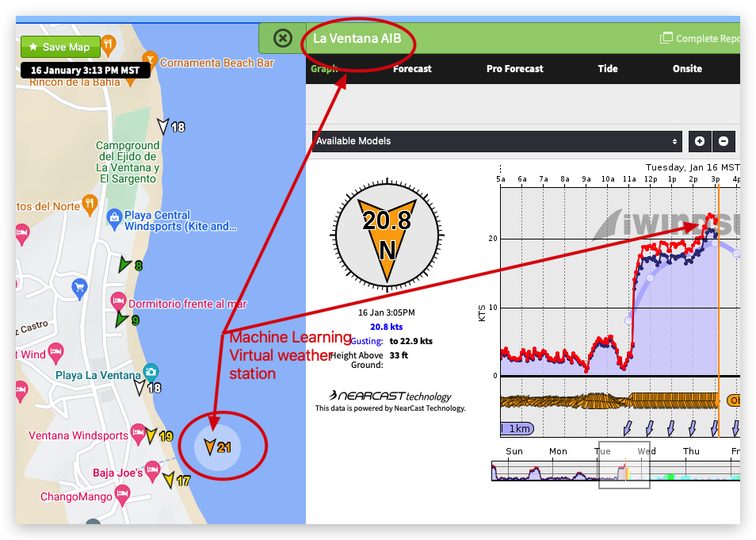This screenshot has width=756, height=540.
Task: Click the Cornamenta Beach Bar map pin
Action: (x=151, y=60)
